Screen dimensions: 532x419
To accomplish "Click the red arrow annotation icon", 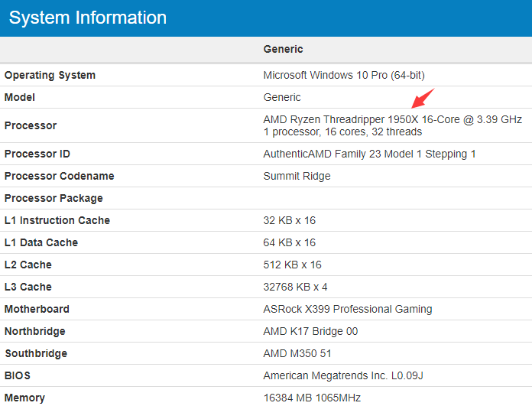I will tap(423, 99).
